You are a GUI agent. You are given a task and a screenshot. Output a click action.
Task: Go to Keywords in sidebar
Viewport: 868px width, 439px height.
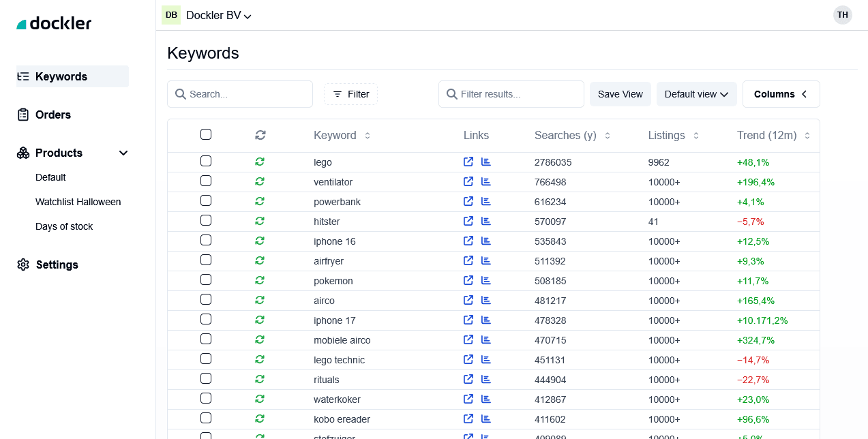click(72, 76)
